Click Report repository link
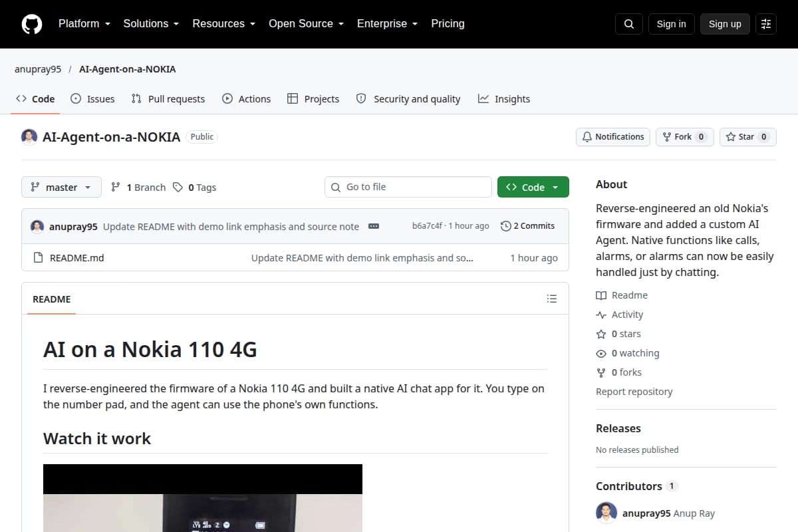Screen dimensions: 798x532 pyautogui.click(x=634, y=392)
